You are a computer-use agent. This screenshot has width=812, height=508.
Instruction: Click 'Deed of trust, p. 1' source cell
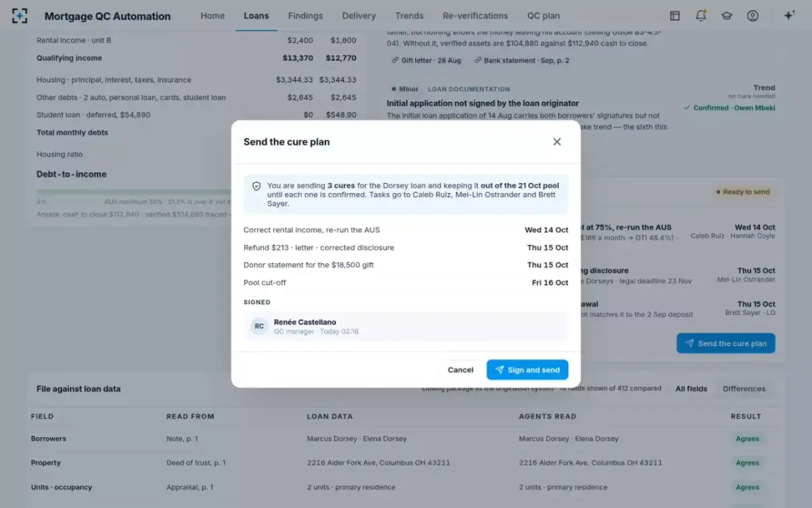(196, 463)
